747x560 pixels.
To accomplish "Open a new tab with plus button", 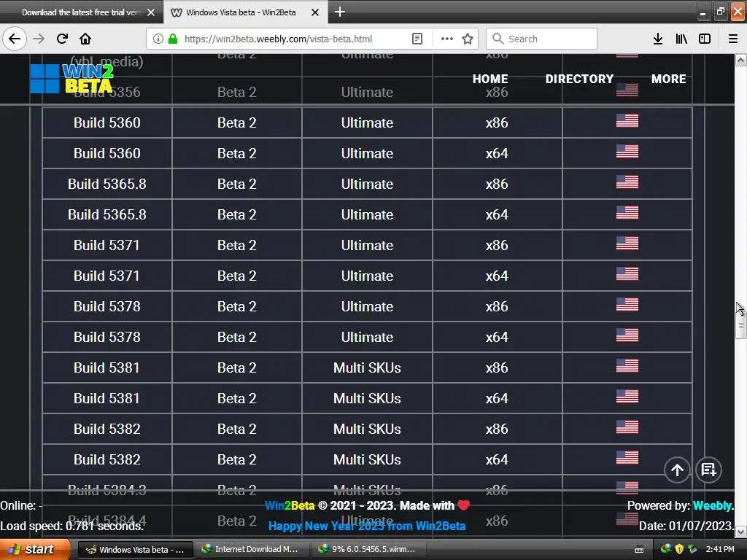I will pyautogui.click(x=340, y=12).
